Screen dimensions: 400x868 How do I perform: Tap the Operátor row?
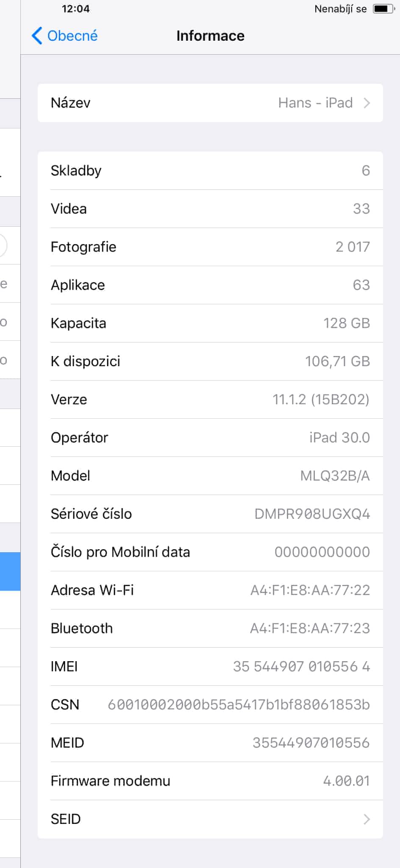coord(210,438)
